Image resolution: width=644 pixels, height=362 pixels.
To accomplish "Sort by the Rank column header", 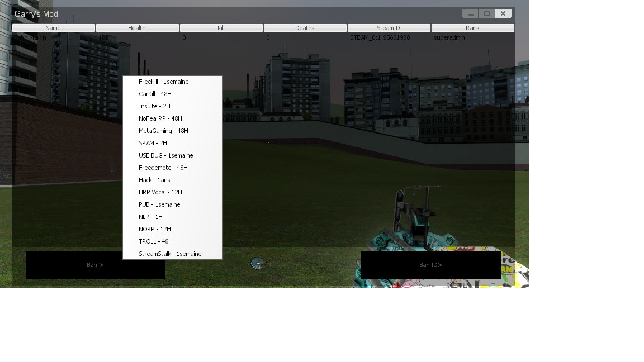I will coord(473,28).
